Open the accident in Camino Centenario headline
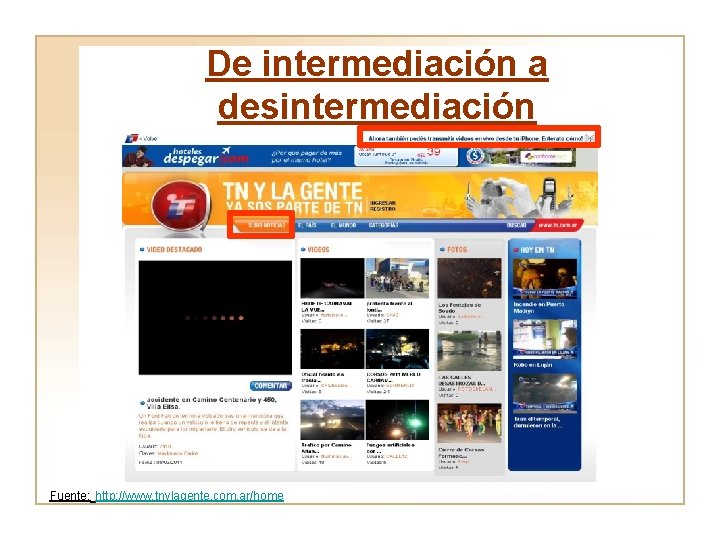720x540 pixels. coord(212,403)
